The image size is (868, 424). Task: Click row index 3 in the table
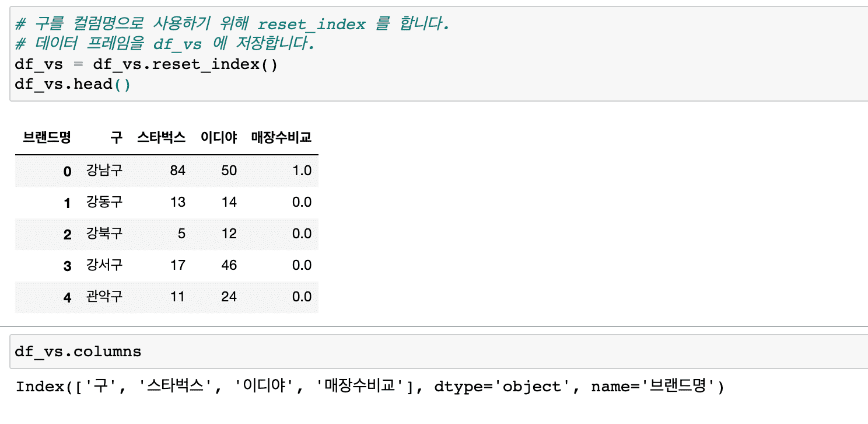click(x=67, y=266)
